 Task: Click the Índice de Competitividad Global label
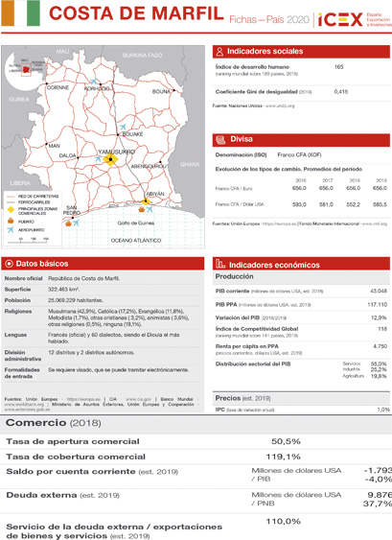coord(257,329)
